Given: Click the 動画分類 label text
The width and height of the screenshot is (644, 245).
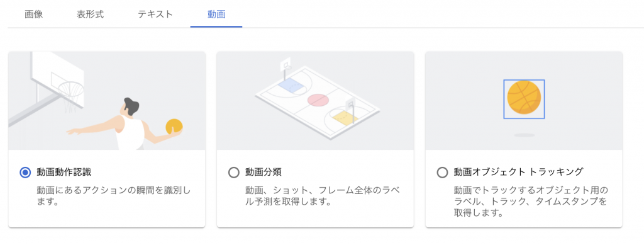Looking at the screenshot, I should click(264, 172).
